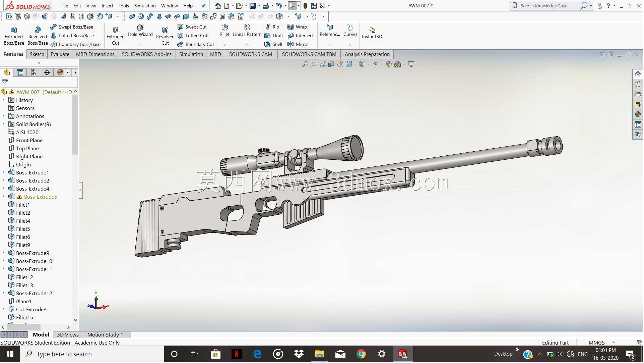
Task: Open the Fillet dropdown arrow
Action: (225, 45)
